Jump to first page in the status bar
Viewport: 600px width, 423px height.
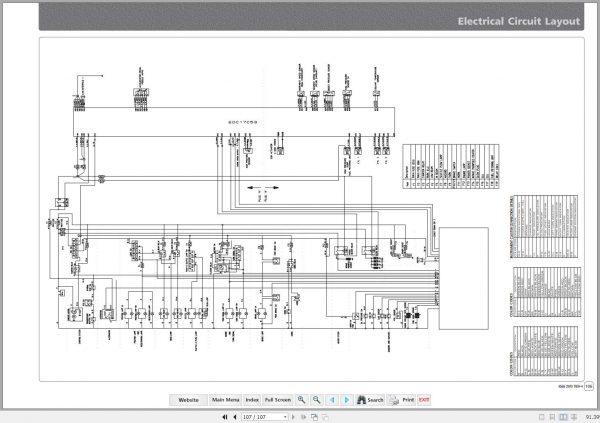[x=225, y=417]
